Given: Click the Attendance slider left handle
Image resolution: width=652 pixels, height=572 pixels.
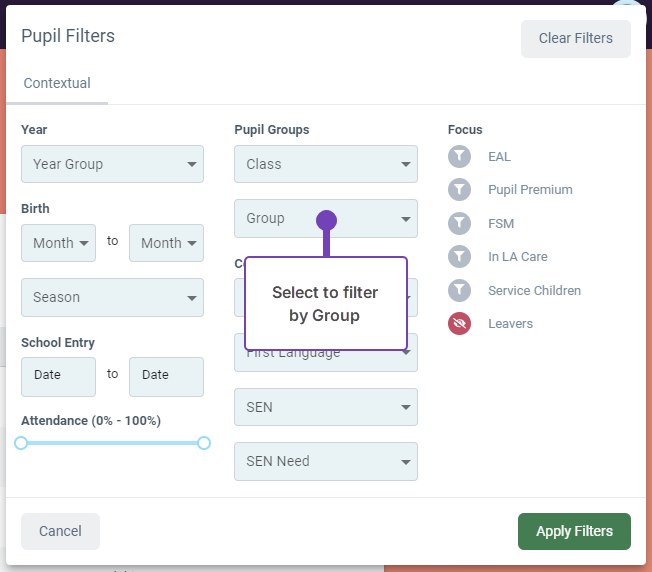Looking at the screenshot, I should [21, 443].
